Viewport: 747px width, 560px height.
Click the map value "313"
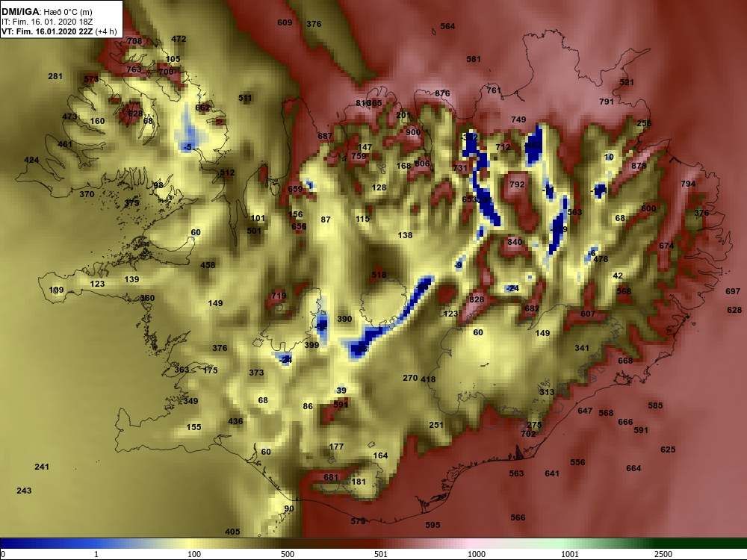pos(547,392)
